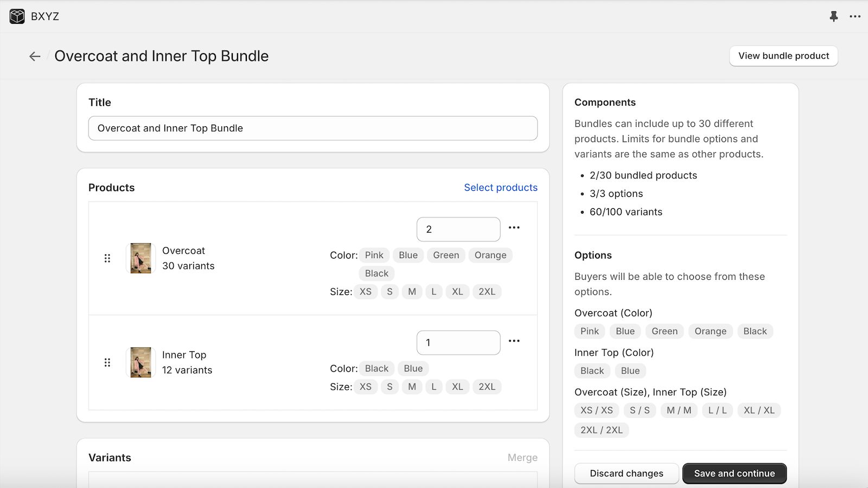Grab the drag handle beside Overcoat
The image size is (868, 488).
pyautogui.click(x=107, y=258)
